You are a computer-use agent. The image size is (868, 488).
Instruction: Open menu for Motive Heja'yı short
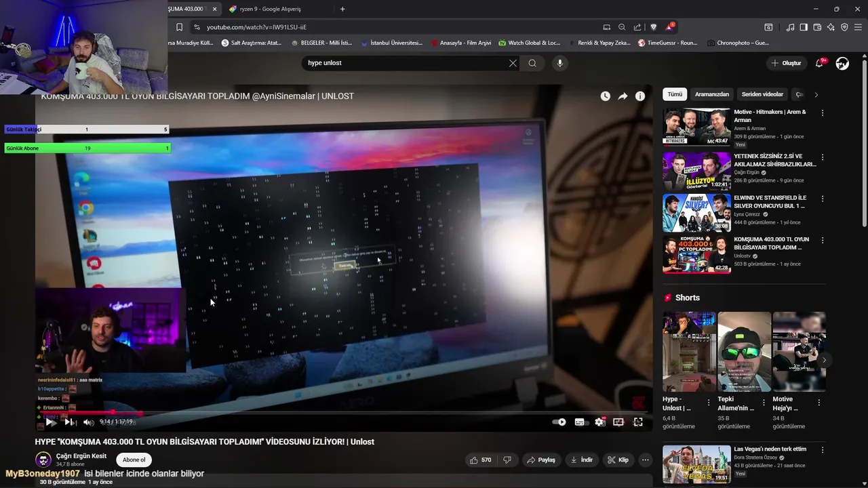[818, 402]
